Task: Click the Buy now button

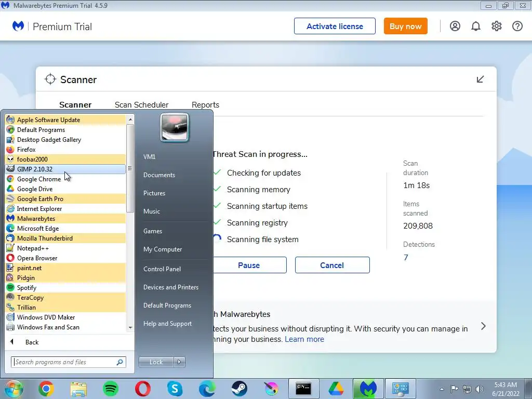Action: [x=405, y=26]
